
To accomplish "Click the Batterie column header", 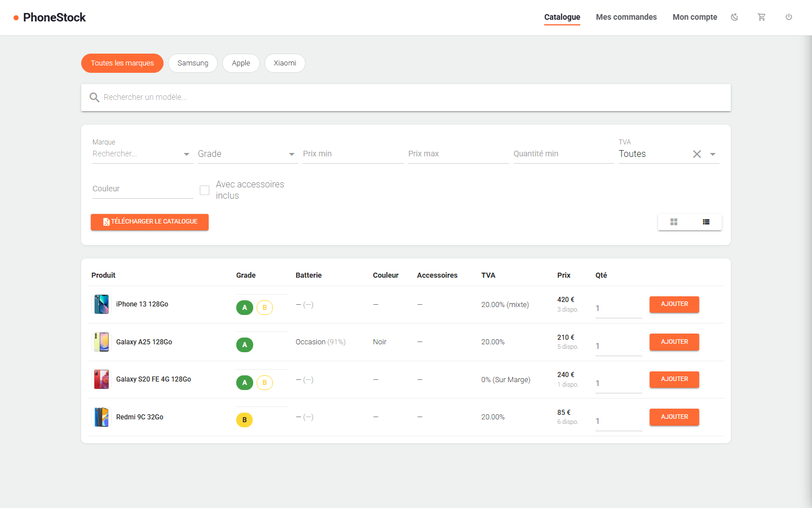I will (308, 275).
